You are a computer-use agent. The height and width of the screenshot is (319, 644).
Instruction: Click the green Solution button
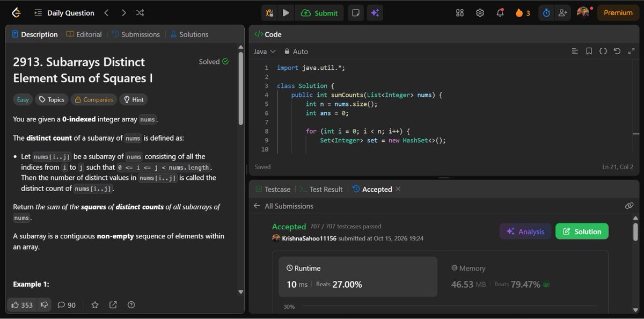(x=582, y=231)
